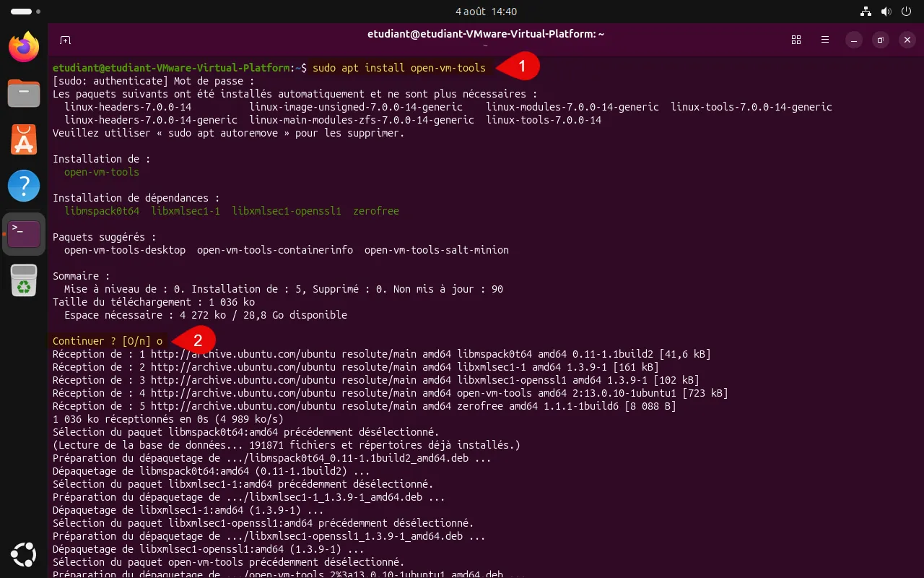The image size is (924, 578).
Task: Click the "sudo apt install open-vm-tools" command
Action: (x=399, y=68)
